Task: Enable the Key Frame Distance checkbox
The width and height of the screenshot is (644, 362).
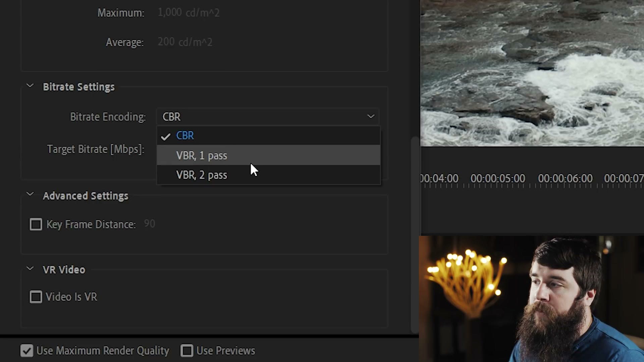Action: (x=36, y=224)
